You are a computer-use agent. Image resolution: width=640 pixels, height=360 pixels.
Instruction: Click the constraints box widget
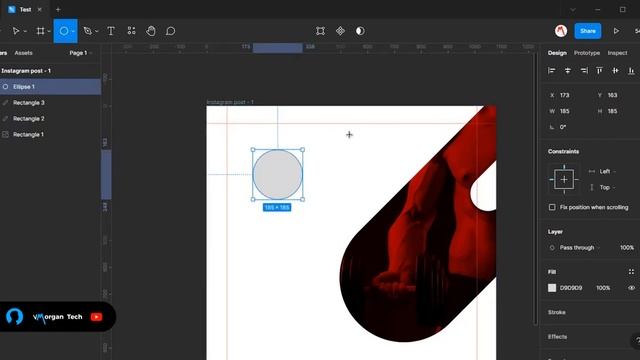coord(564,180)
